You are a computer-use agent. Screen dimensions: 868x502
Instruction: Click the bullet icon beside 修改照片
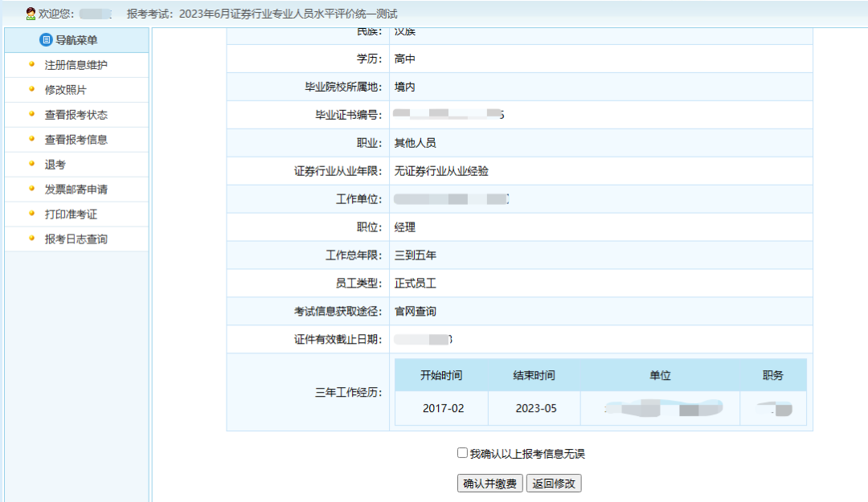[31, 89]
